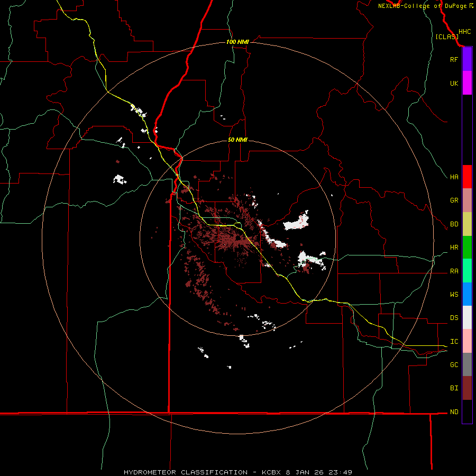Click the ND black legend swatch
Screen dimensions: 476x476
(x=467, y=411)
